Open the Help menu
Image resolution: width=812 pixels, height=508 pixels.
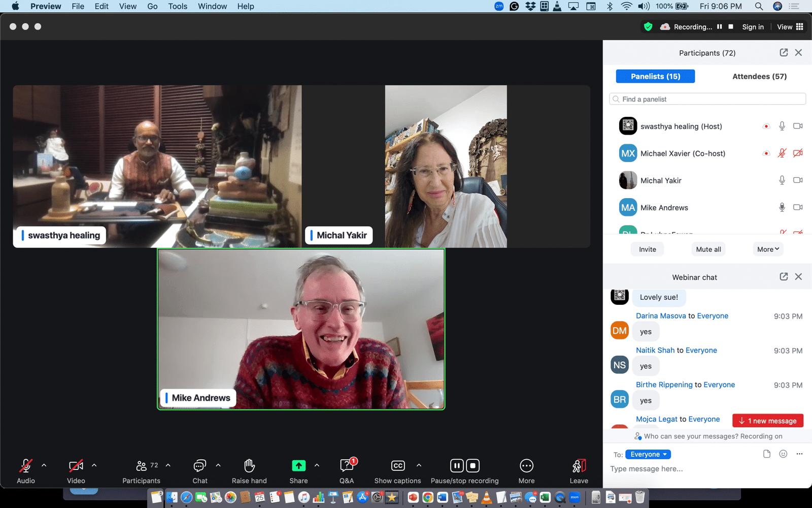pos(246,6)
